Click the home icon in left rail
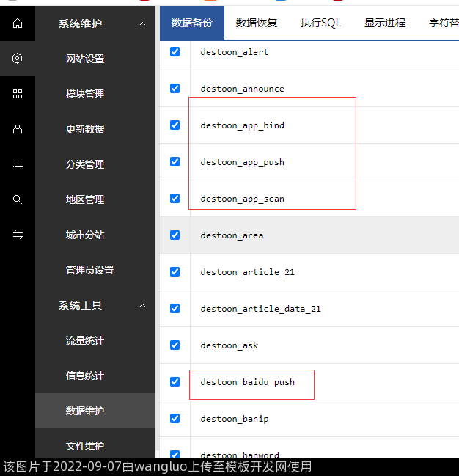This screenshot has width=459, height=476. (18, 23)
